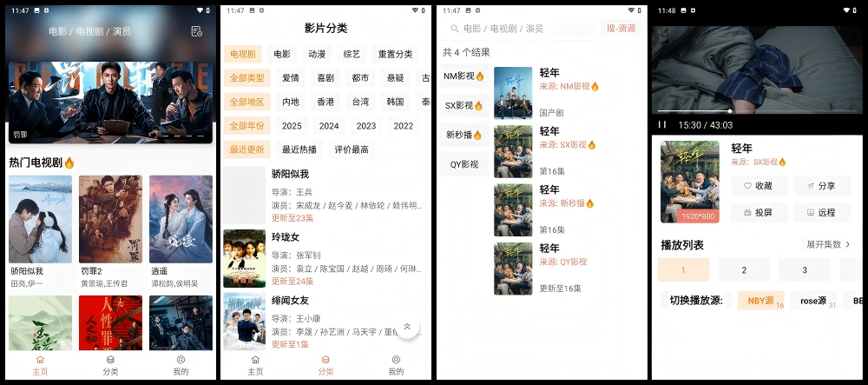The width and height of the screenshot is (868, 385).
Task: Select the 动漫 category filter
Action: tap(317, 54)
